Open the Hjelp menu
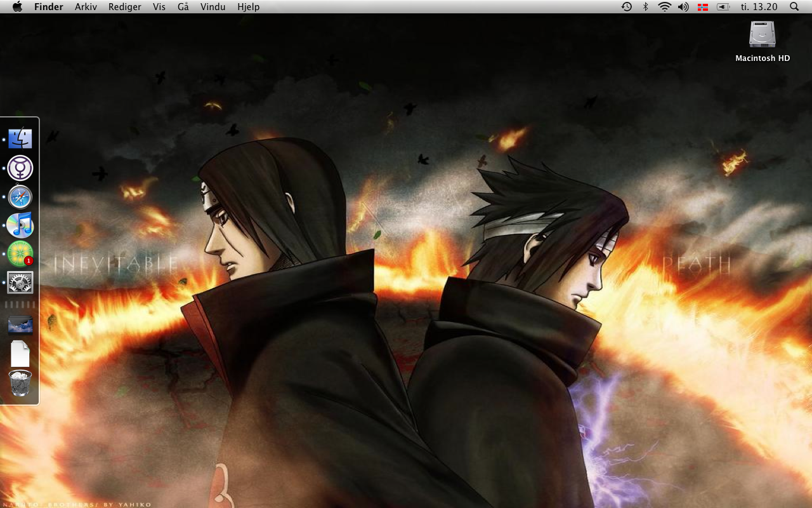The height and width of the screenshot is (508, 812). click(x=248, y=7)
